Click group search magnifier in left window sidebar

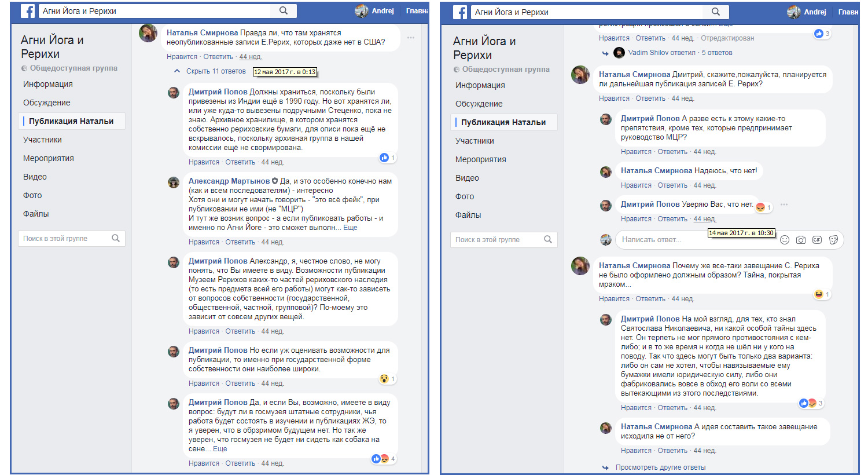116,238
